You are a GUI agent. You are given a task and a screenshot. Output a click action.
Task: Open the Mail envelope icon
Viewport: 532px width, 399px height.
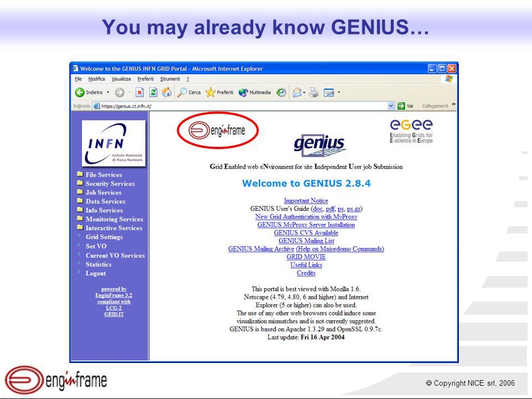tap(297, 93)
